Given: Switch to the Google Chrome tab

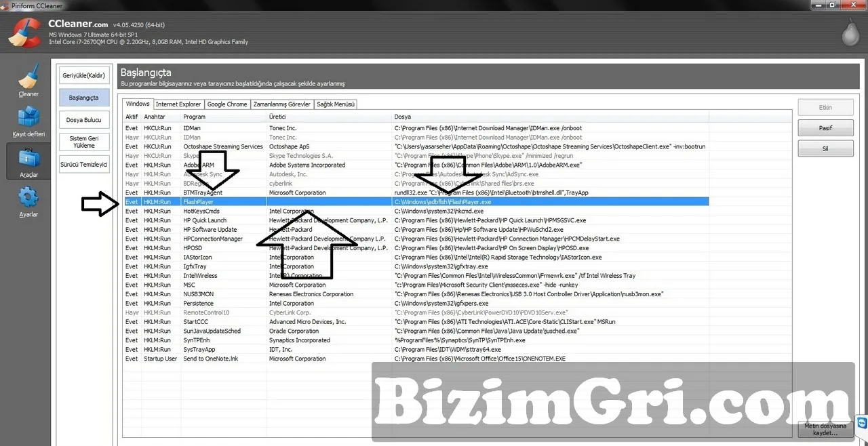Looking at the screenshot, I should point(227,104).
